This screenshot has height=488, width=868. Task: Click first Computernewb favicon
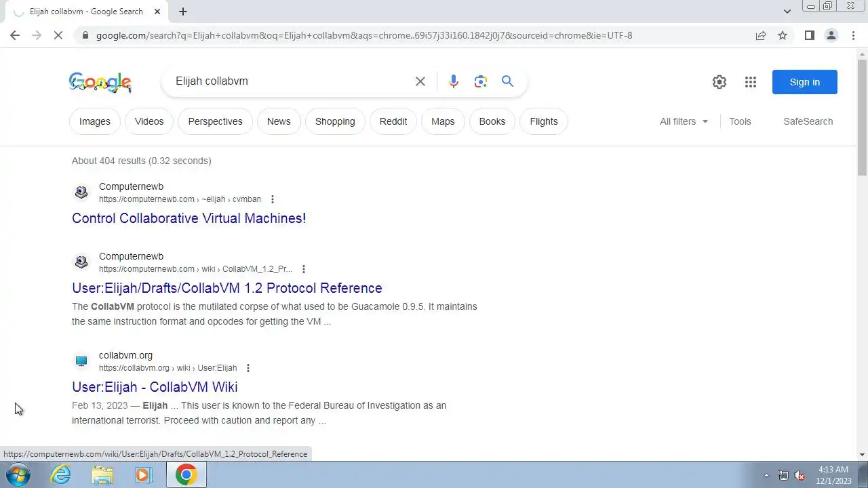(x=81, y=192)
